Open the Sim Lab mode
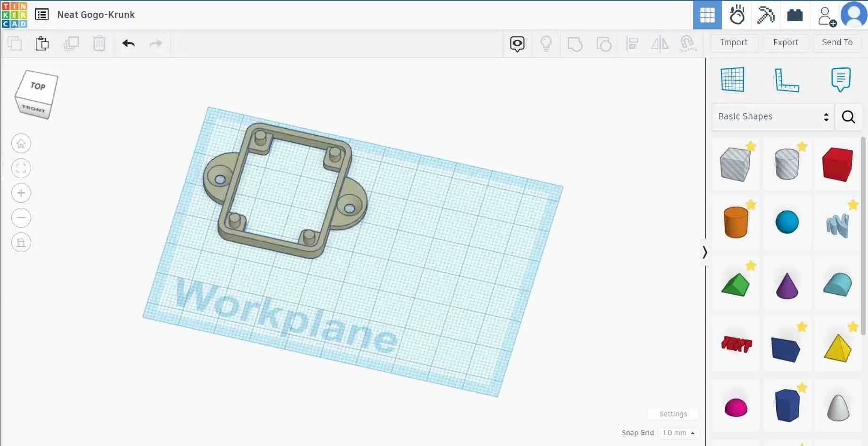868x446 pixels. click(737, 15)
